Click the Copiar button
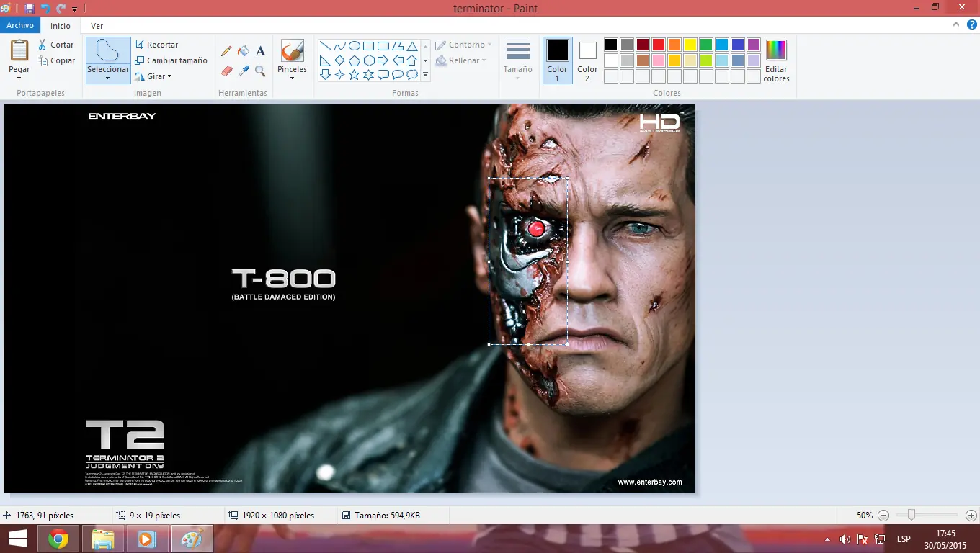980x553 pixels. tap(56, 60)
